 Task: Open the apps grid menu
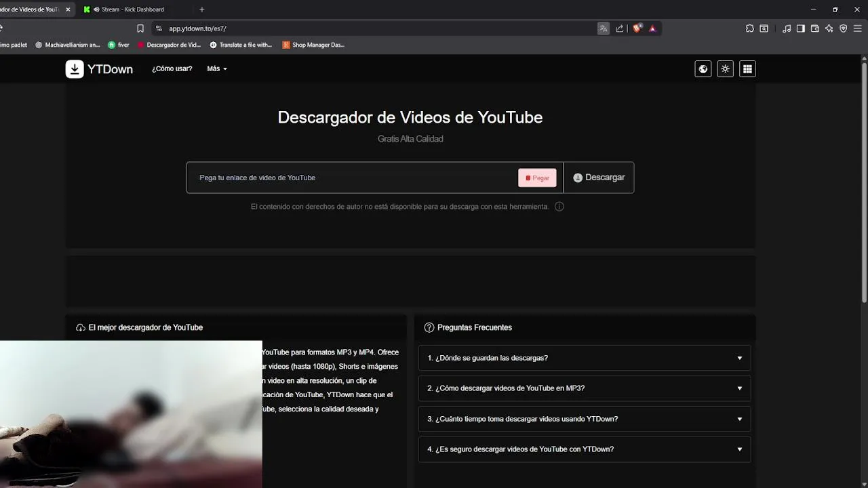coord(747,69)
